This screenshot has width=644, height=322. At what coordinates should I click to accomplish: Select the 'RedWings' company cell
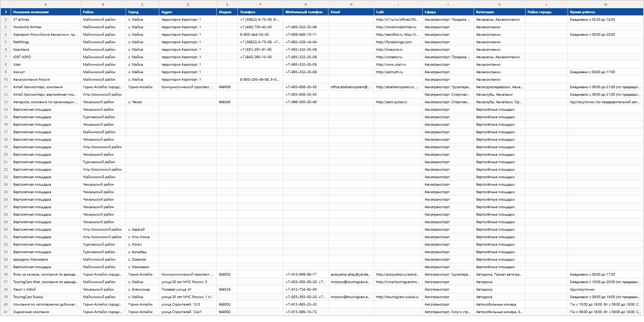(46, 42)
